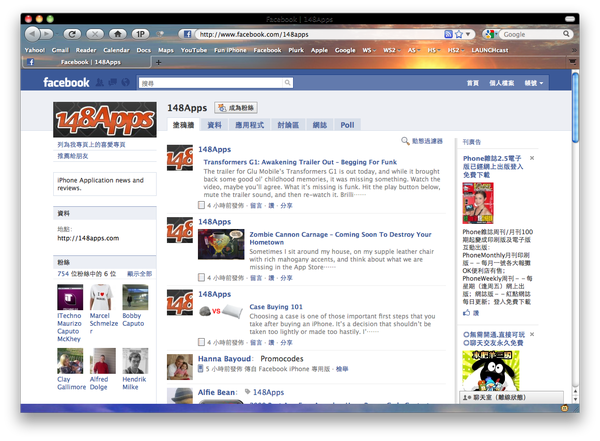Expand the HS bookmarks folder

(434, 50)
